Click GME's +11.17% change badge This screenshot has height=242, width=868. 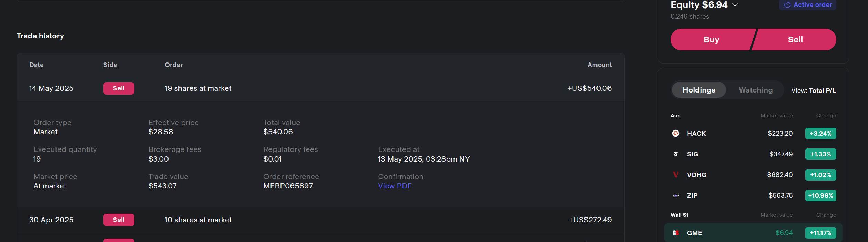[821, 233]
